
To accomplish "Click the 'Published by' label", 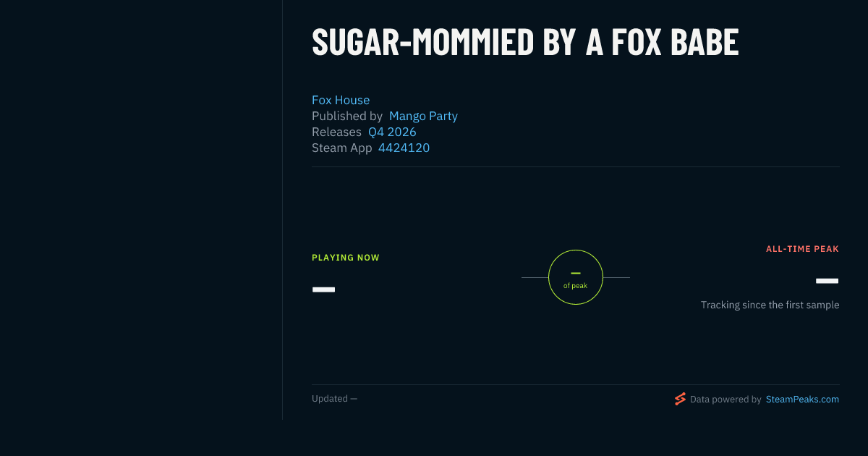I will (347, 116).
